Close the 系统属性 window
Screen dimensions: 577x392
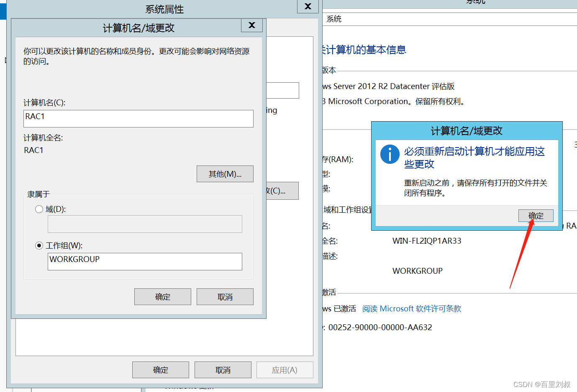(x=308, y=6)
